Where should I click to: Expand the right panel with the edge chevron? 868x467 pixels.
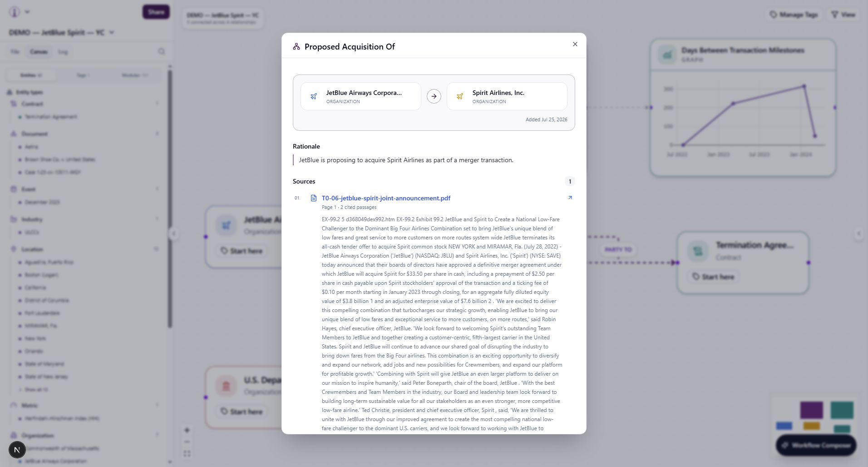point(858,233)
